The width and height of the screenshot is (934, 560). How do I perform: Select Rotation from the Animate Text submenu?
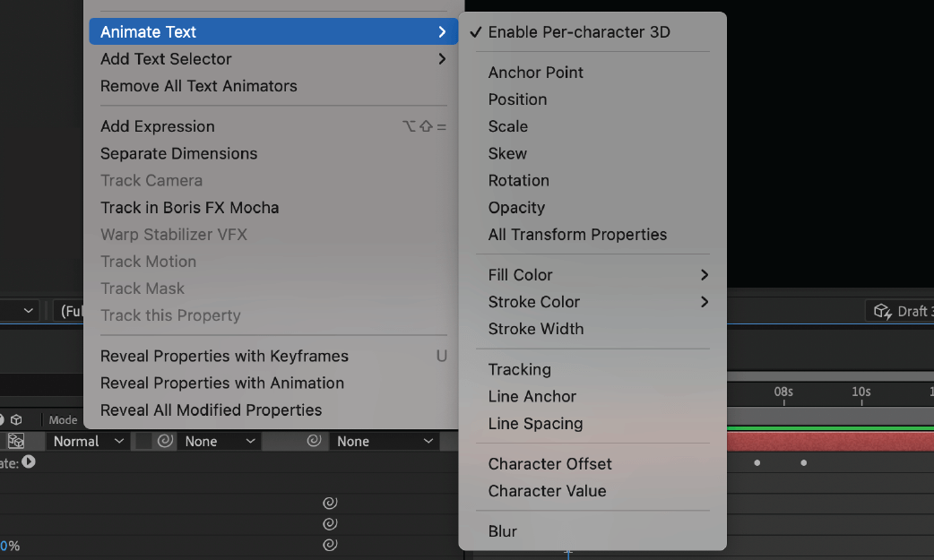tap(518, 180)
